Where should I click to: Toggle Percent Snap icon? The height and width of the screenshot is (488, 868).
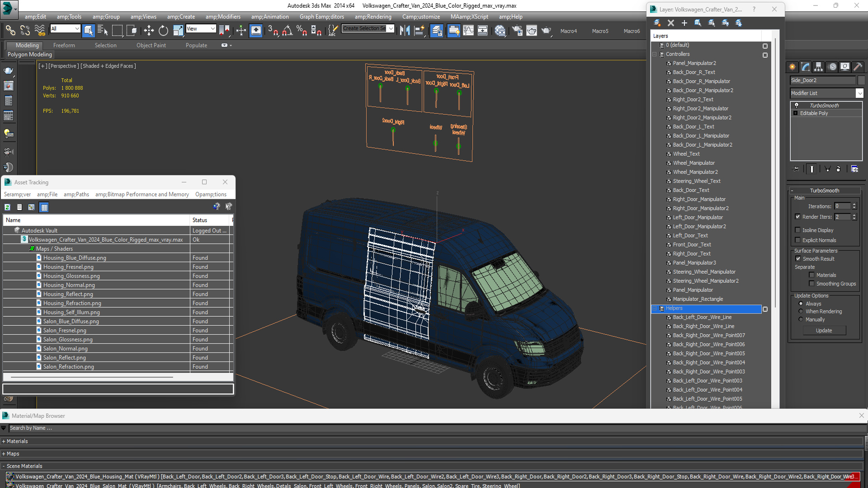click(x=302, y=30)
